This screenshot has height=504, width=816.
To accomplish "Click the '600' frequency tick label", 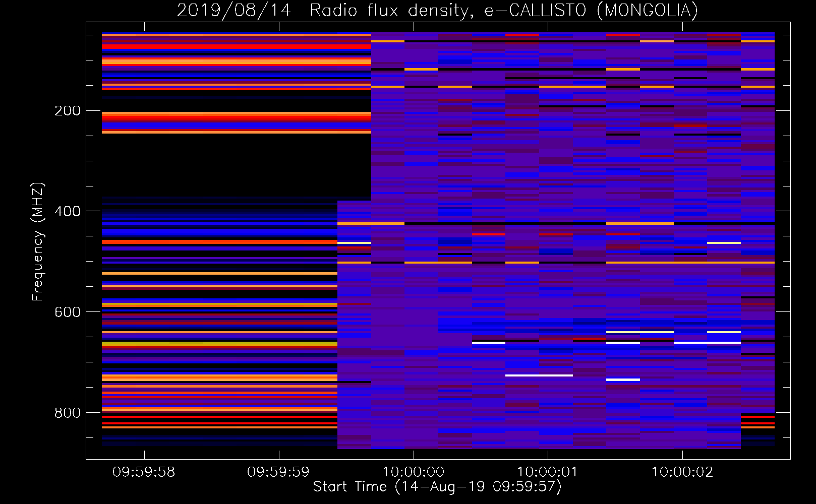I will click(x=68, y=312).
